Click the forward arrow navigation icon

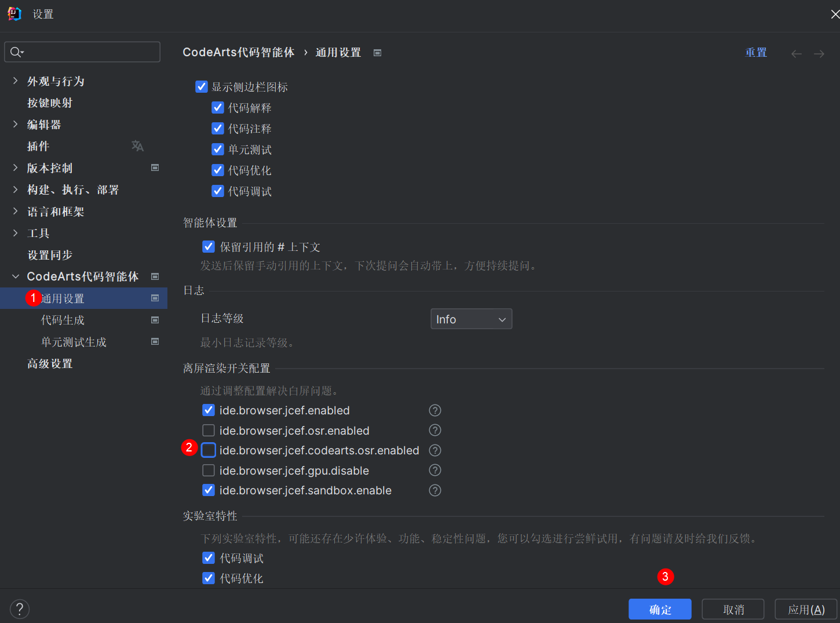819,54
